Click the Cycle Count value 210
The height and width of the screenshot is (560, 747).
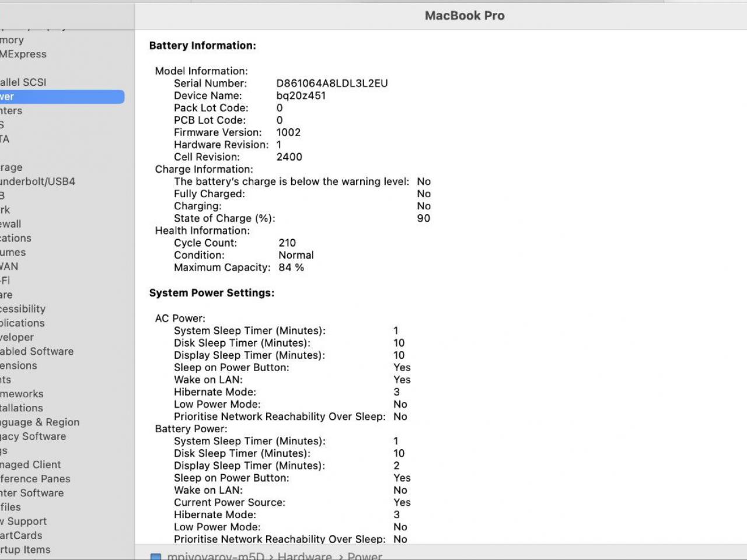287,243
